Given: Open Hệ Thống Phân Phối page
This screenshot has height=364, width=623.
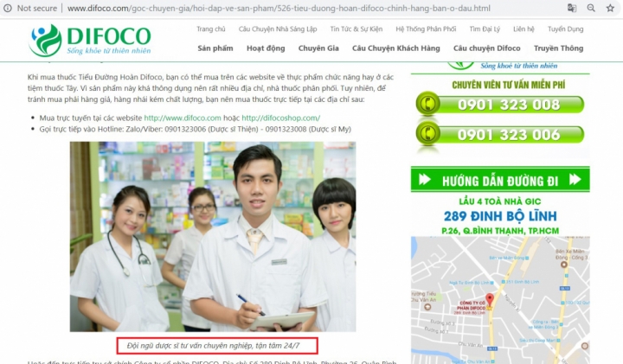Looking at the screenshot, I should pos(426,29).
